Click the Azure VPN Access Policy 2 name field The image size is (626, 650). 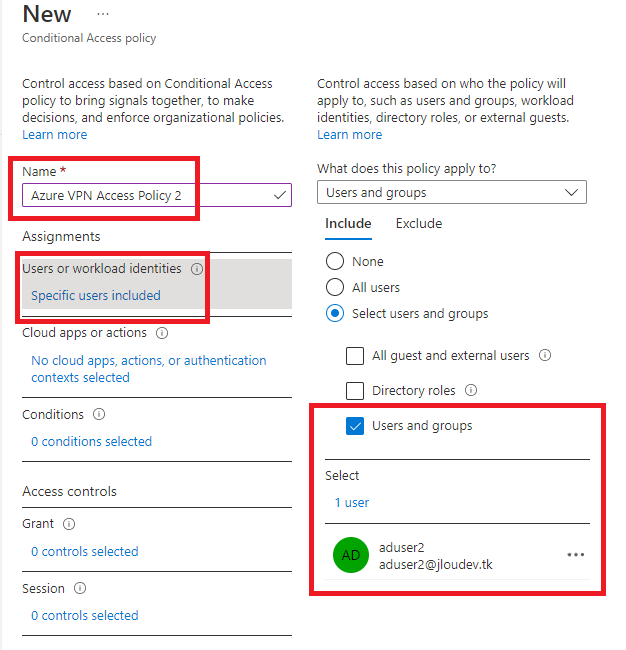coord(157,195)
